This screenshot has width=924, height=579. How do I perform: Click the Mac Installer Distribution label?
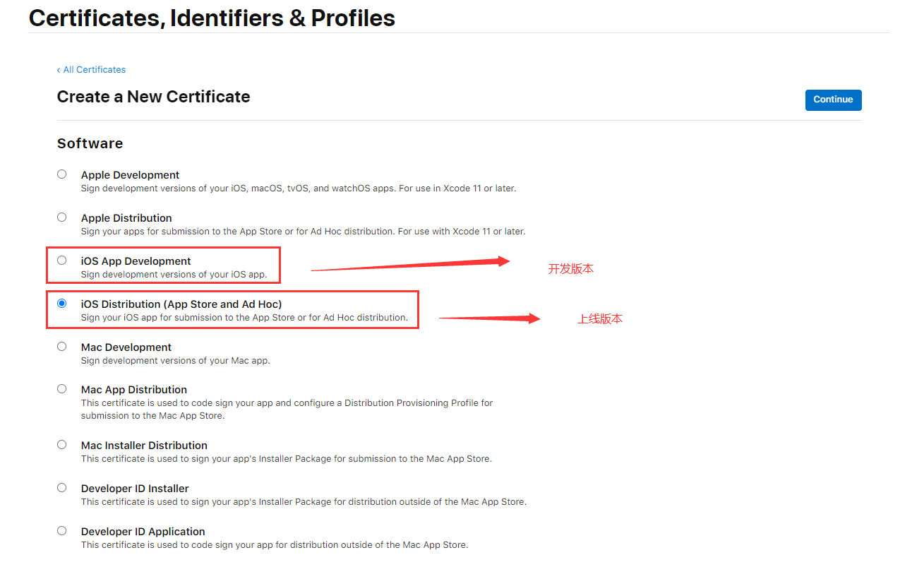click(144, 446)
